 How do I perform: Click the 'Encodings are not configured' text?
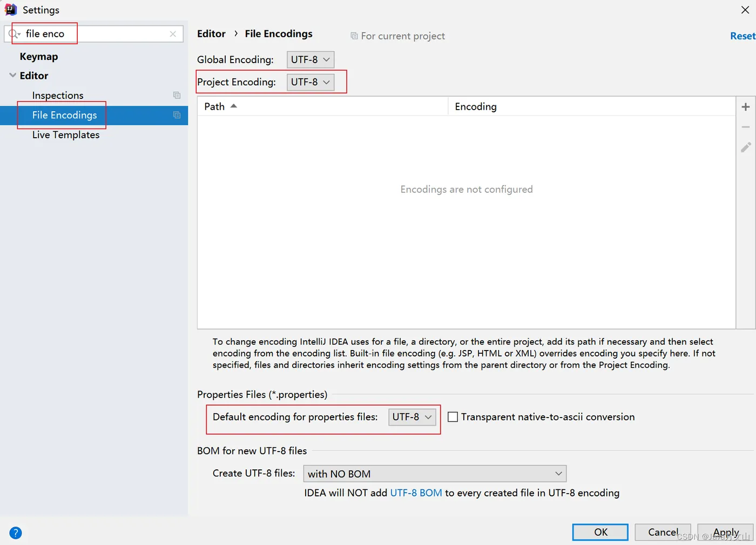pos(467,189)
